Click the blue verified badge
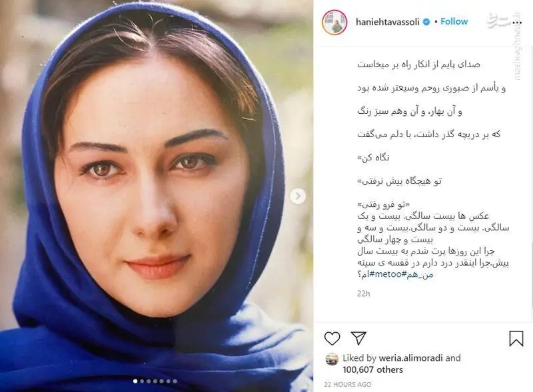This screenshot has height=392, width=533. point(426,22)
